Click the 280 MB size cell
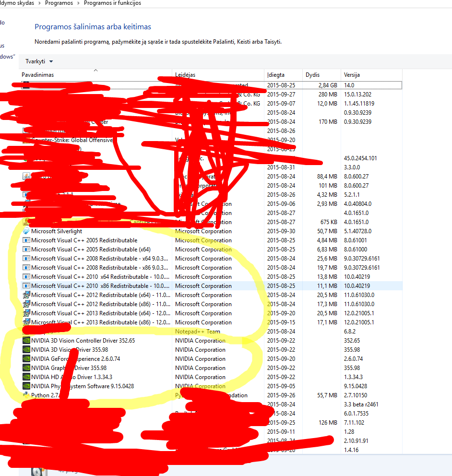The image size is (452, 476). (x=328, y=95)
